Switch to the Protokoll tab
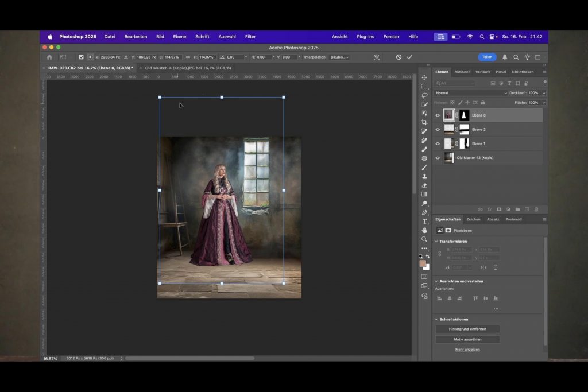The image size is (588, 392). point(513,219)
